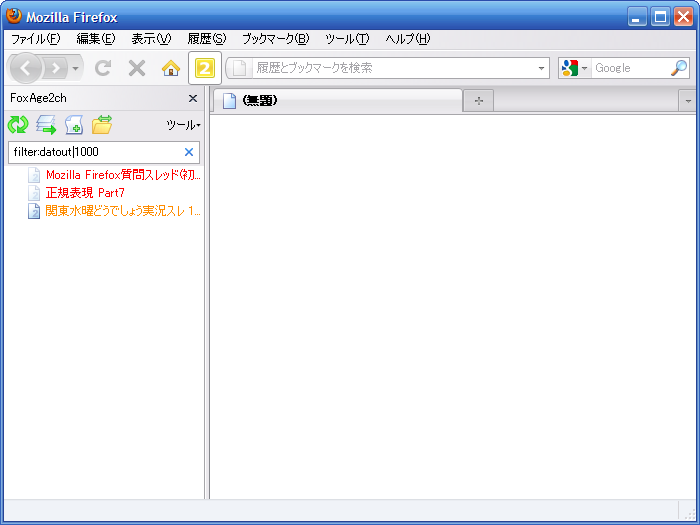
Task: Click the magnifying glass search button
Action: pos(679,68)
